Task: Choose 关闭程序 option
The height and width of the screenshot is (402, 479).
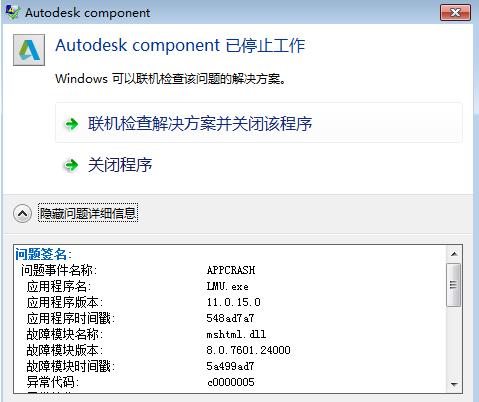Action: 120,165
